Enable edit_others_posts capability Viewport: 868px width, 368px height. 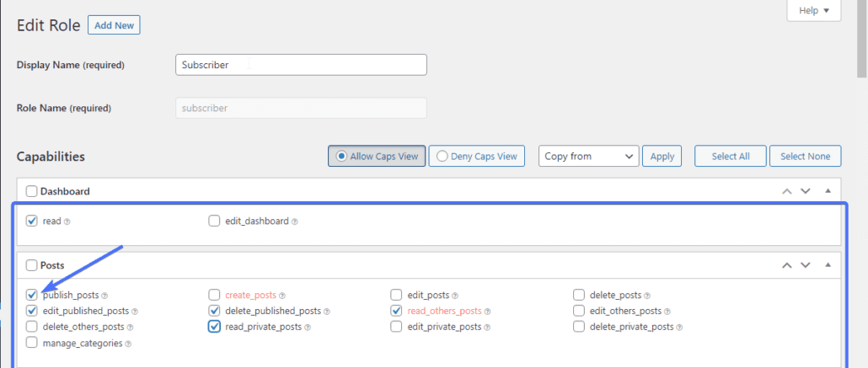578,311
